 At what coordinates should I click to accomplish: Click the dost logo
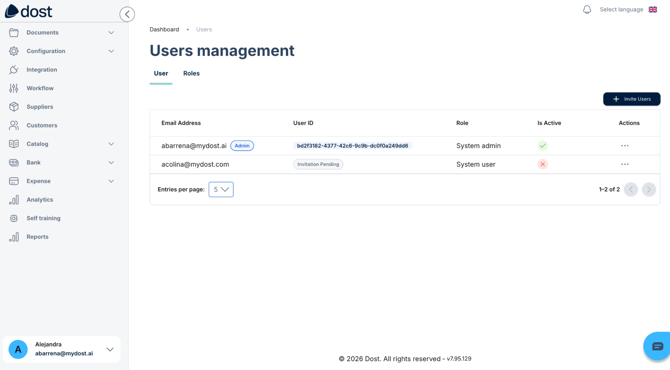point(29,11)
